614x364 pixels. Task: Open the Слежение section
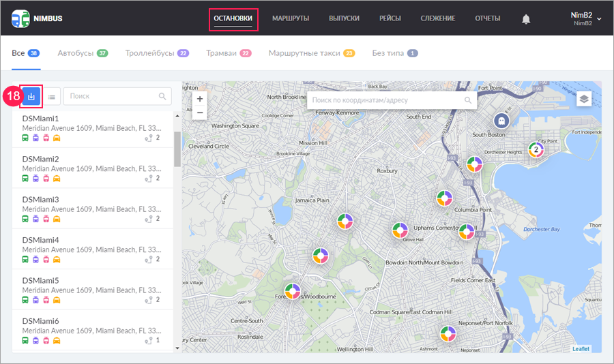(438, 18)
